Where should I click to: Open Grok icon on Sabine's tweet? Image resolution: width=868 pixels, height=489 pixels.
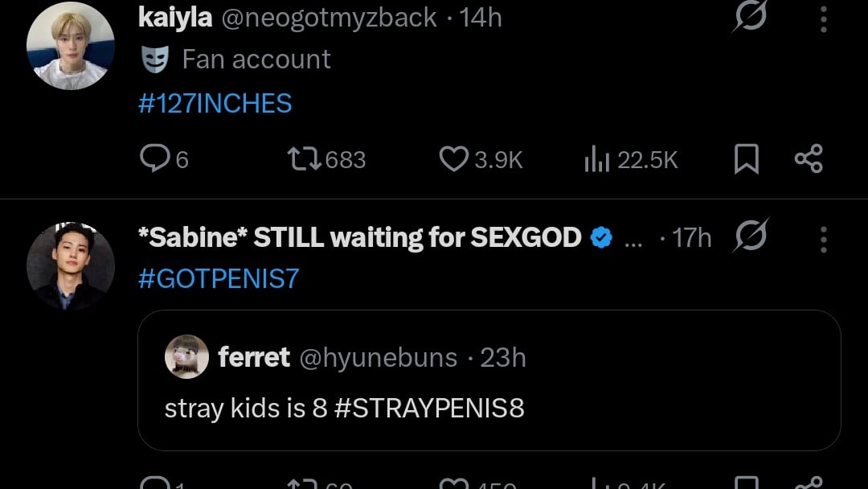750,236
